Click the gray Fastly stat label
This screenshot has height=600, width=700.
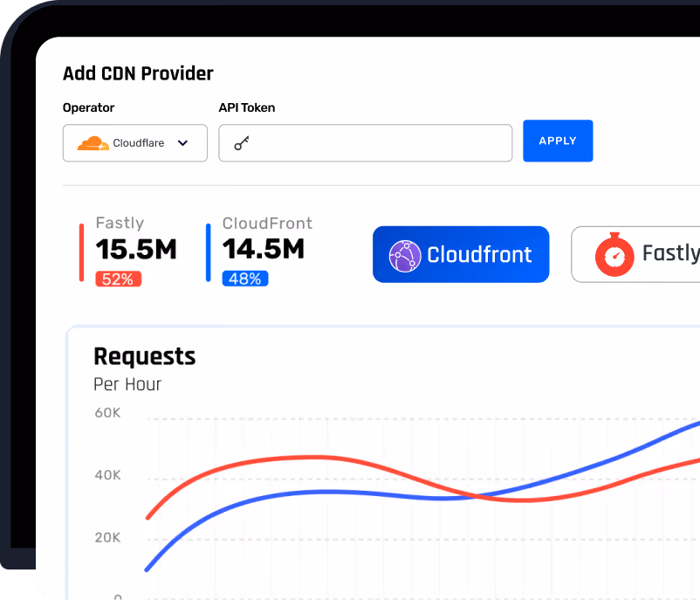tap(120, 223)
